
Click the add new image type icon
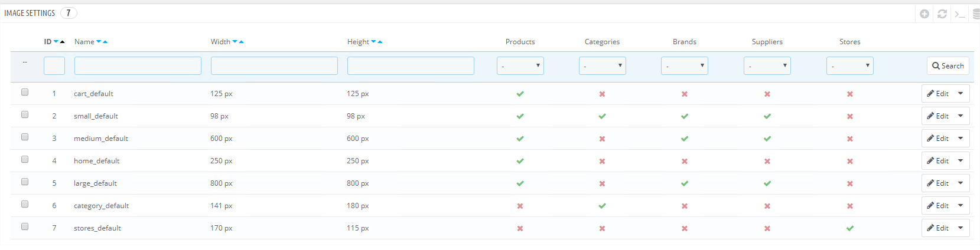924,14
